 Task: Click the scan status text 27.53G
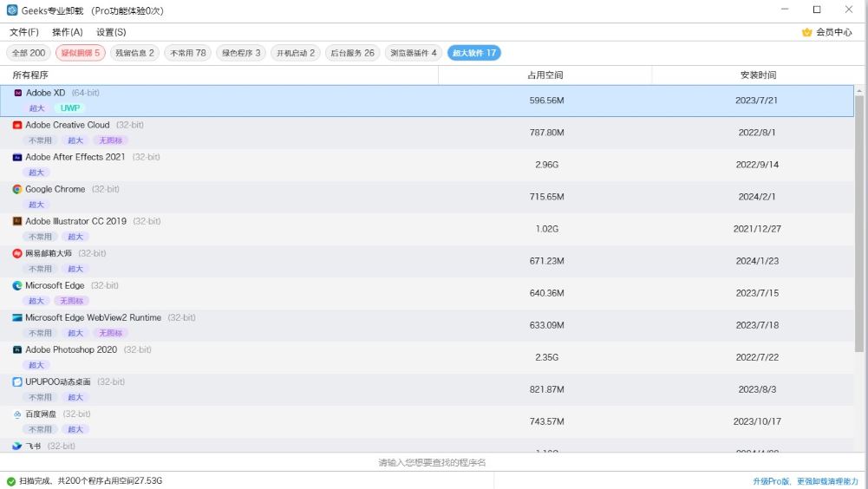pos(91,481)
